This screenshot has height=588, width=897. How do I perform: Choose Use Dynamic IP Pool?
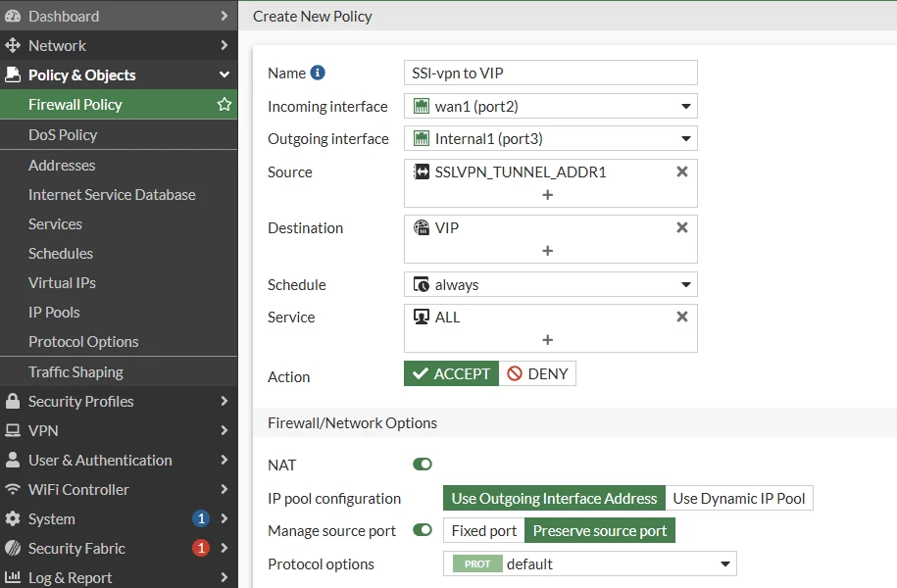click(739, 498)
